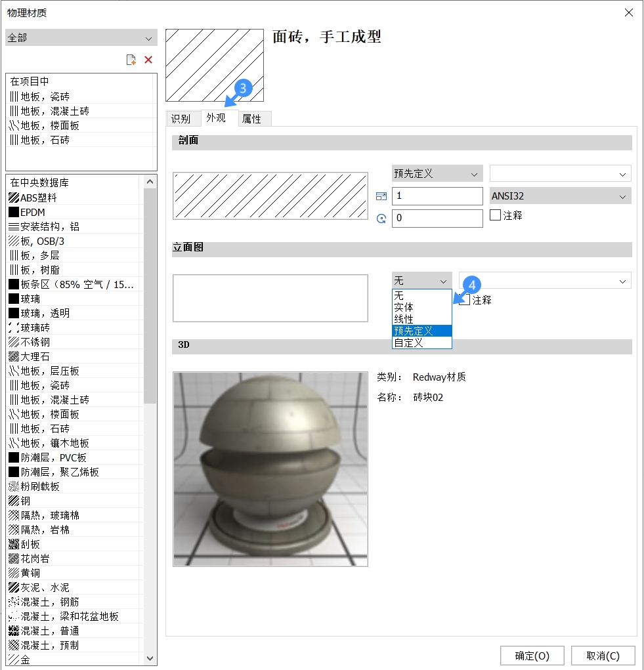Click the 刮板 pattern icon
Image resolution: width=644 pixels, height=670 pixels.
pyautogui.click(x=14, y=545)
